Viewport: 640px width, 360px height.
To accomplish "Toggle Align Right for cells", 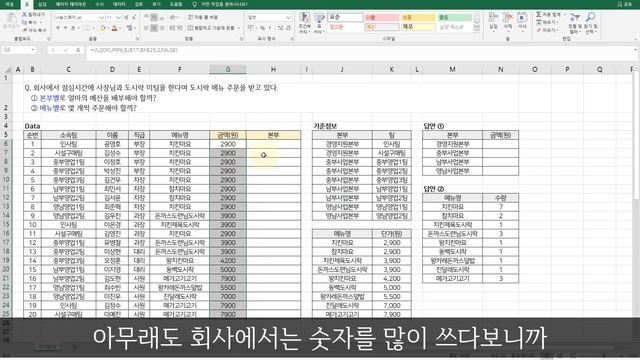I will click(x=161, y=28).
